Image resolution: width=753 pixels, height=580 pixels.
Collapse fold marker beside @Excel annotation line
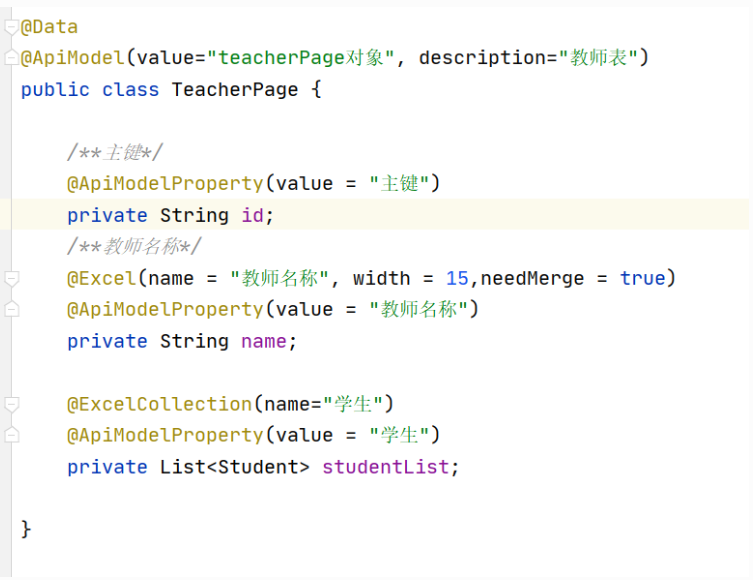[x=11, y=278]
